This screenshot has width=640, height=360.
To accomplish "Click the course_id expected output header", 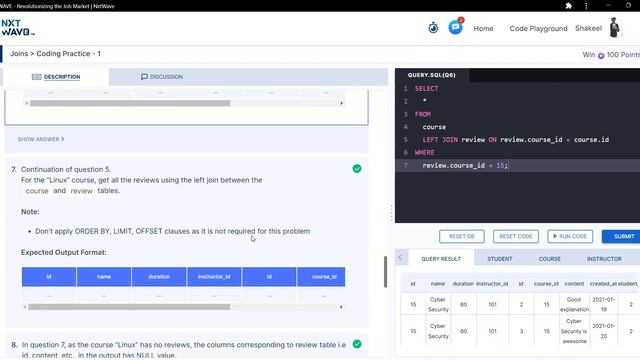I will [321, 277].
